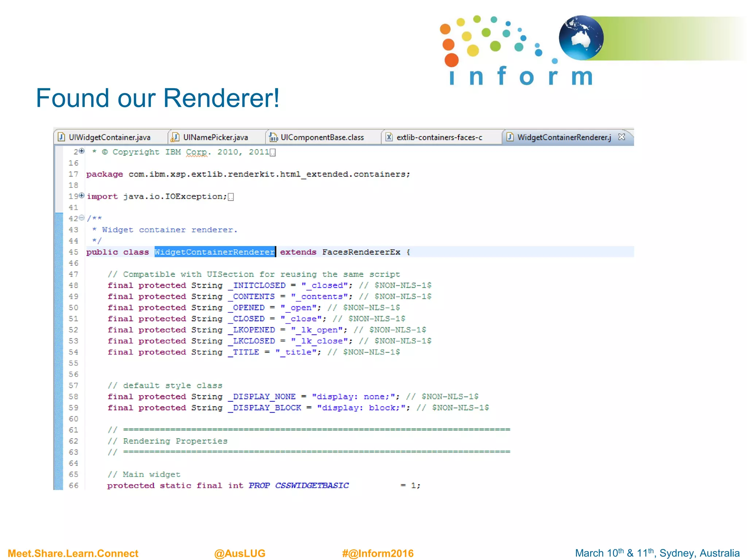Image resolution: width=747 pixels, height=560 pixels.
Task: Click the UIComponentBase.class binary file icon
Action: point(273,137)
